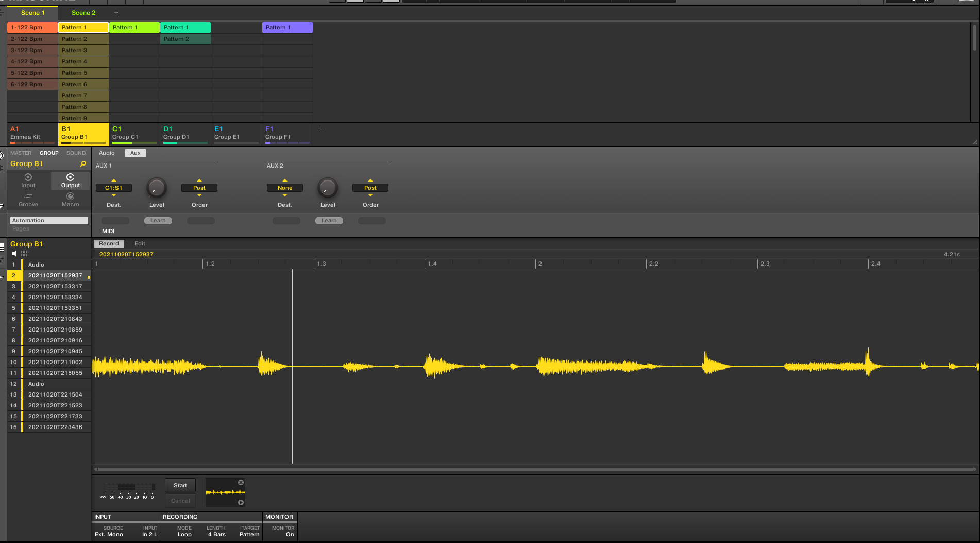The width and height of the screenshot is (980, 543).
Task: Switch to the Edit tab
Action: click(140, 244)
